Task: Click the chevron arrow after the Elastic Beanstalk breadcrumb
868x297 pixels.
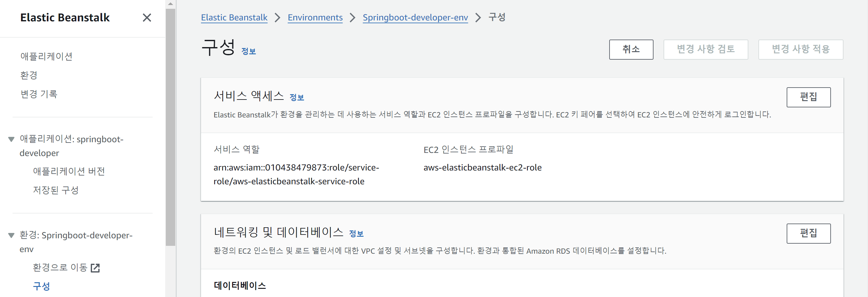Action: (x=277, y=18)
